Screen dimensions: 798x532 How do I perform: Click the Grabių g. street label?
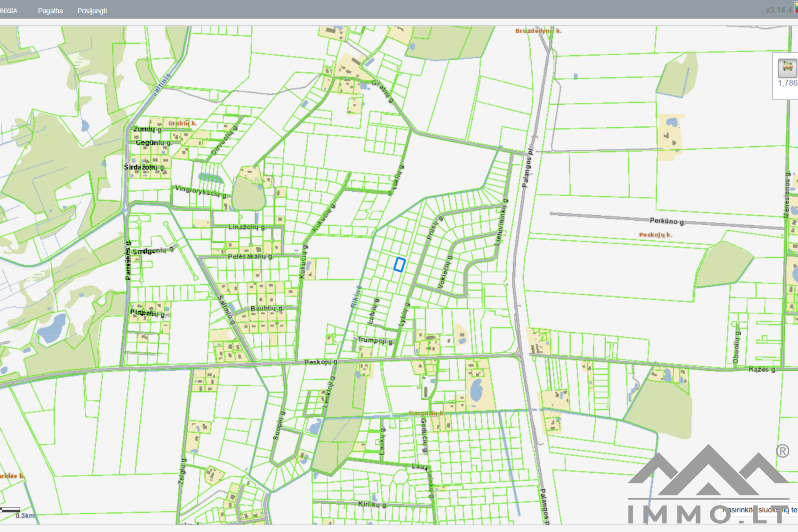click(382, 91)
